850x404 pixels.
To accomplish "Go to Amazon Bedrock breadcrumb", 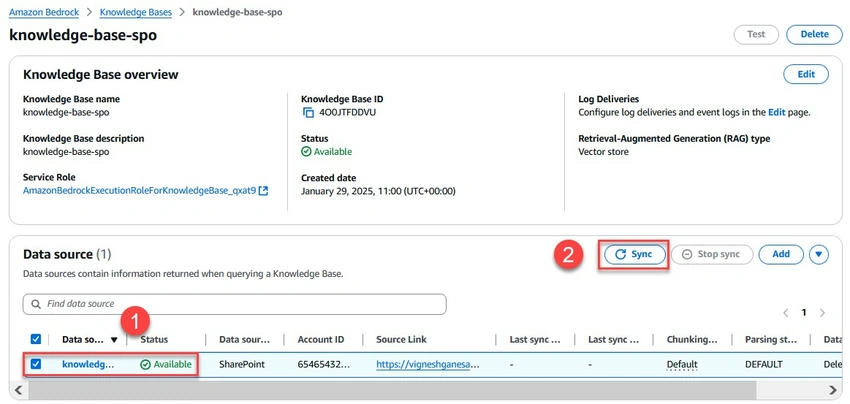I will pyautogui.click(x=44, y=12).
